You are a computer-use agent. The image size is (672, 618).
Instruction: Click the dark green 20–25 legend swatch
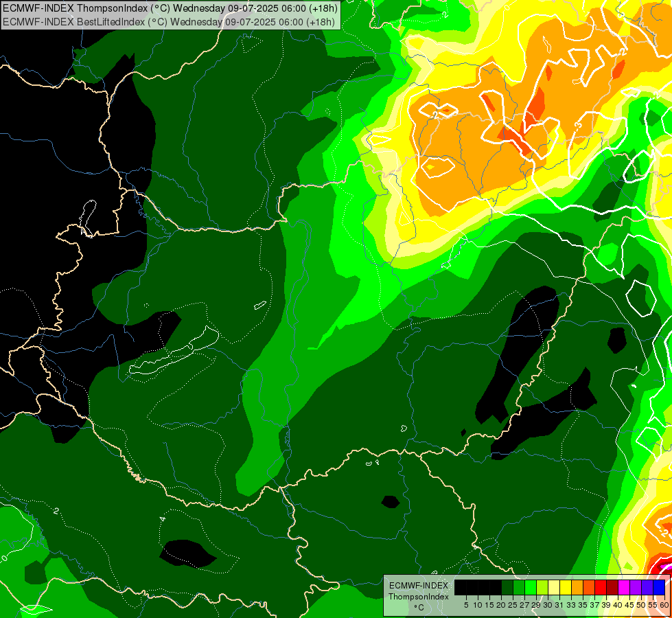(x=507, y=588)
